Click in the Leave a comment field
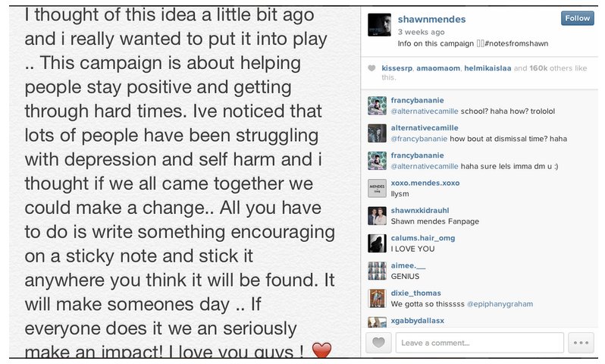 click(x=479, y=343)
